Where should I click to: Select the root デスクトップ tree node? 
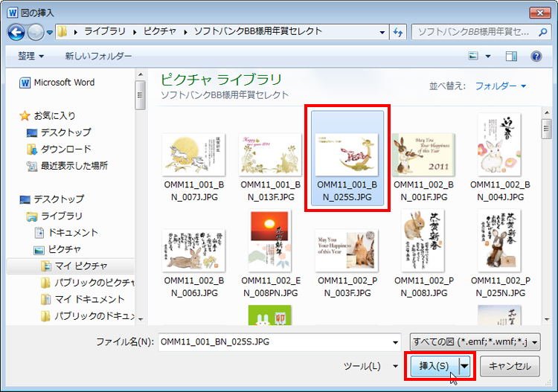52,199
